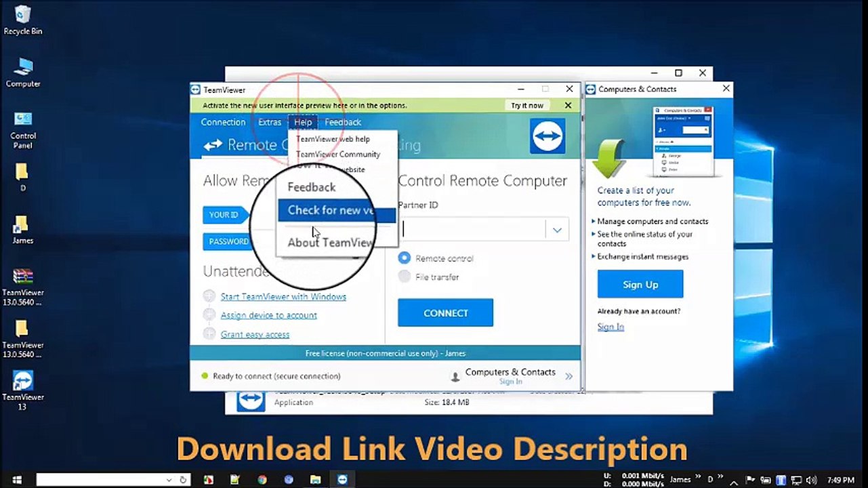Click the Ready to connect status text
The image size is (868, 488).
click(276, 376)
